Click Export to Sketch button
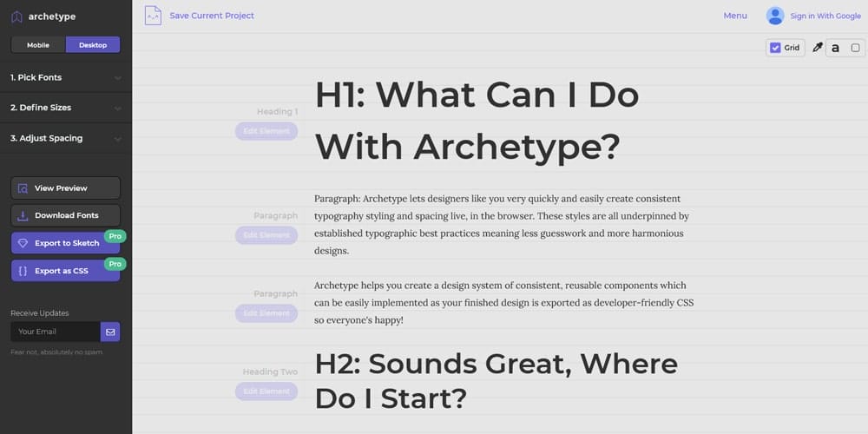Viewport: 868px width, 434px height. click(x=65, y=243)
